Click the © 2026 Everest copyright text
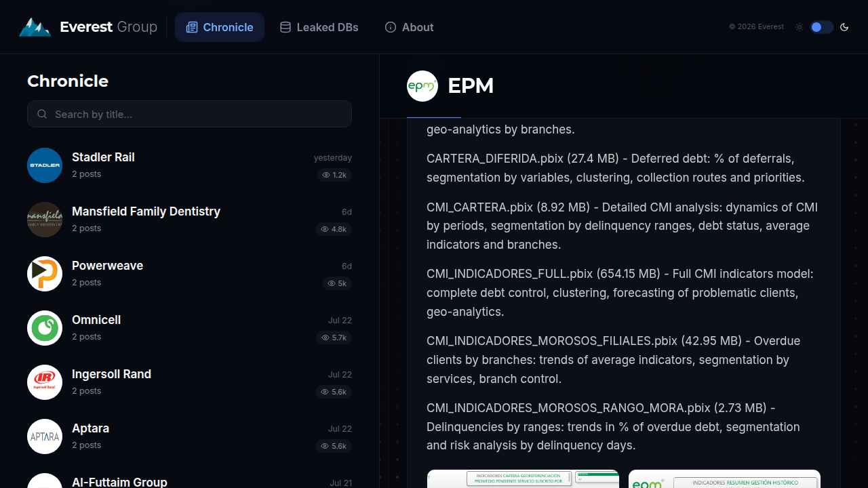The height and width of the screenshot is (488, 868). click(756, 27)
